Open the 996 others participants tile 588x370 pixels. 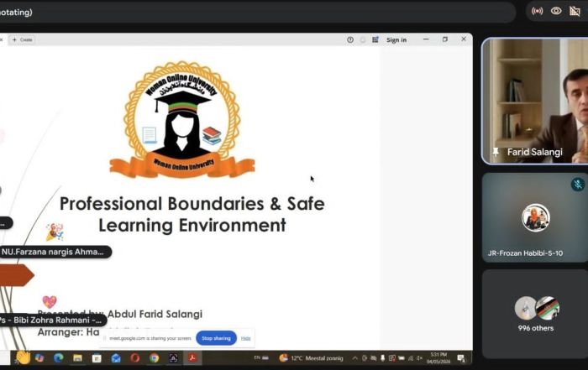(535, 312)
